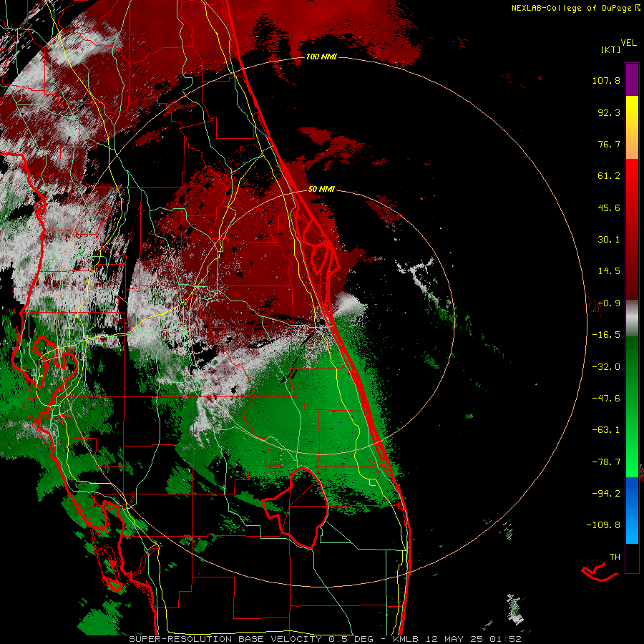Select the 107.8 velocity scale value
This screenshot has height=644, width=644.
point(606,80)
